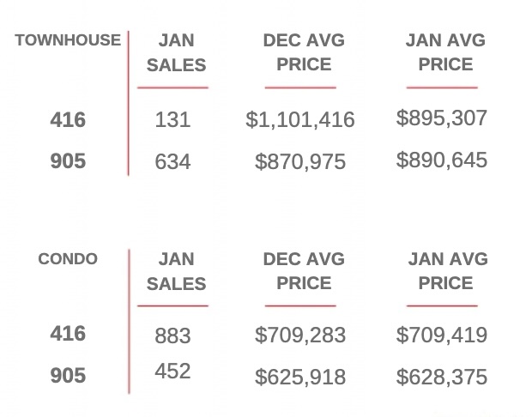Click the $625,918 price value
Screen dimensions: 532x417
300,377
